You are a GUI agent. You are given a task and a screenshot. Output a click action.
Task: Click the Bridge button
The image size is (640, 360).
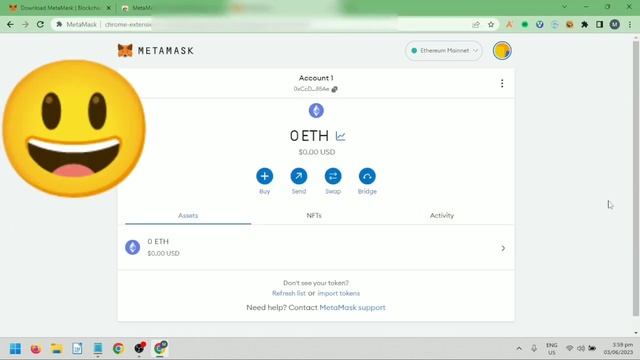pyautogui.click(x=367, y=176)
